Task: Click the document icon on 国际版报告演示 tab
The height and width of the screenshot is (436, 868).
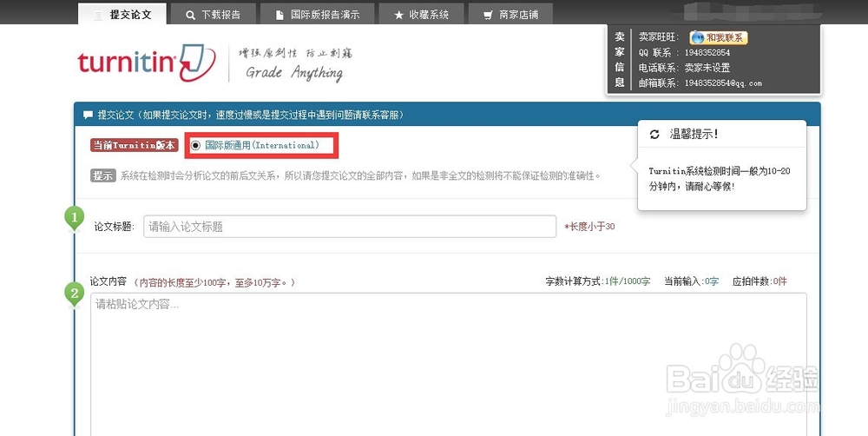Action: point(280,16)
